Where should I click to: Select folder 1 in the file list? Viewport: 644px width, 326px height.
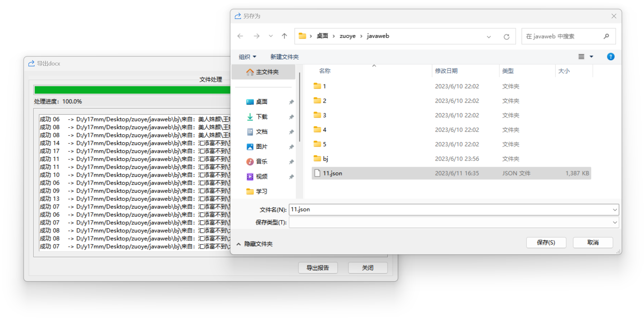coord(451,86)
